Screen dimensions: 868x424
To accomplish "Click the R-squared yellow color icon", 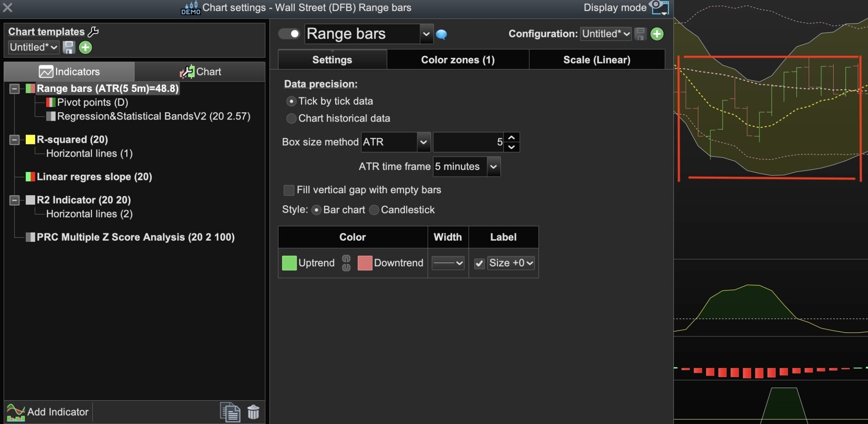I will point(31,140).
